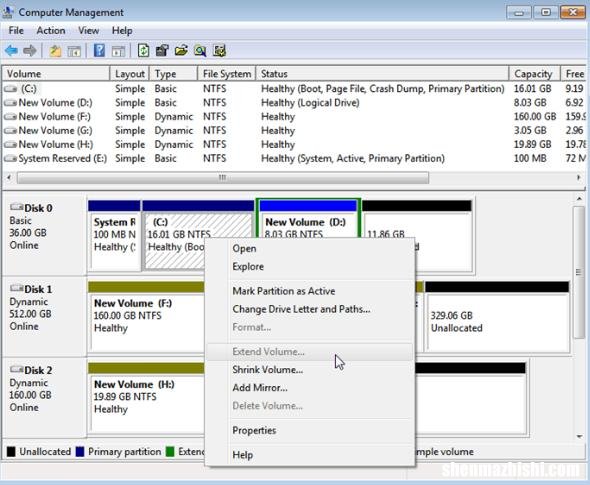Screen dimensions: 590x485
Task: Open the View menu
Action: pyautogui.click(x=88, y=30)
